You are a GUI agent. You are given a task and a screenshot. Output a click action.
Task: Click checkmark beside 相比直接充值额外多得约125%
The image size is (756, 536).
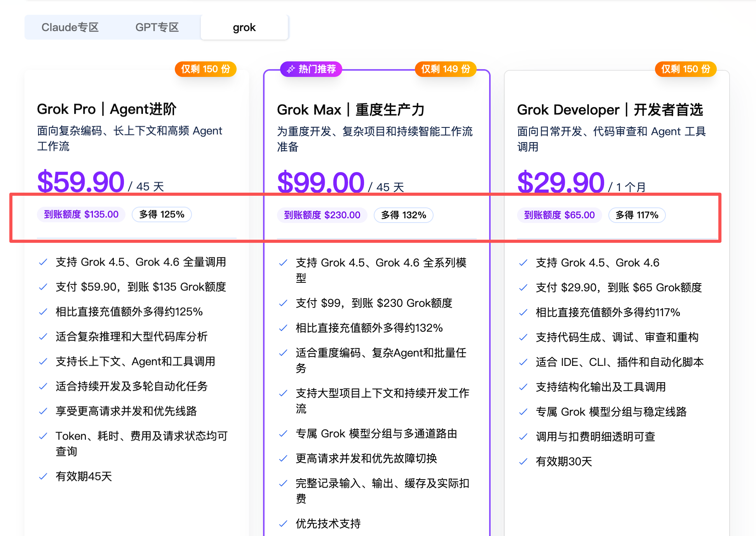[x=43, y=312]
